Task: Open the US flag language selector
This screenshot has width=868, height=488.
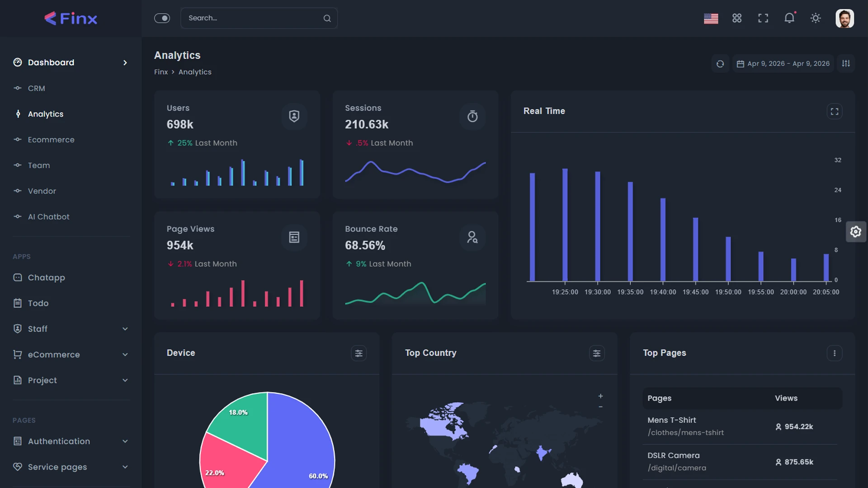Action: (711, 18)
